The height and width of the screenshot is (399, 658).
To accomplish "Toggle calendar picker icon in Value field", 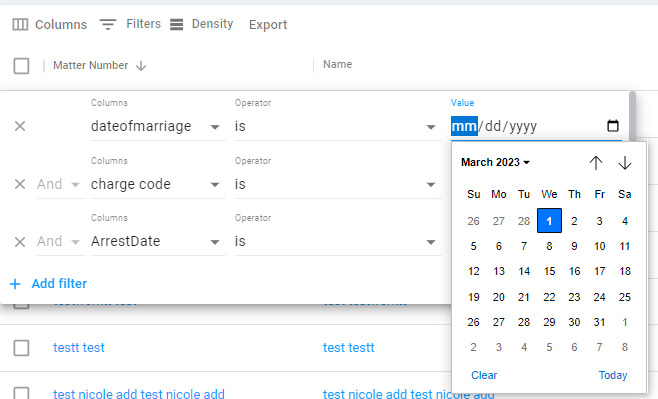I will coord(613,125).
